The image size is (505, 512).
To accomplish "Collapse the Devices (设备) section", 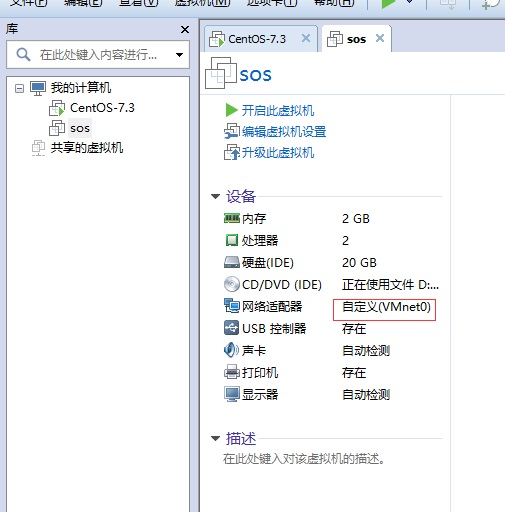I will click(216, 197).
